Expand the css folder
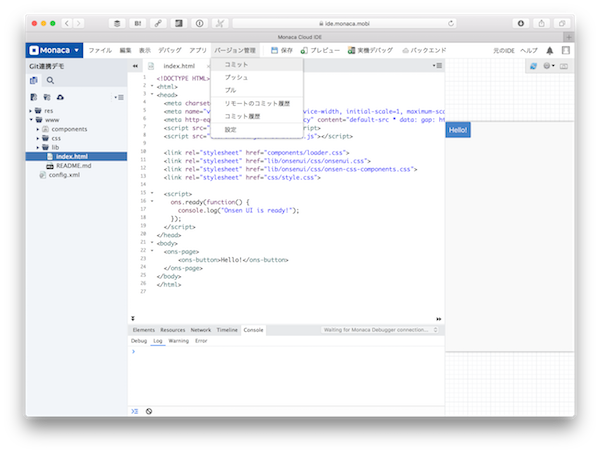This screenshot has height=453, width=600. [38, 138]
